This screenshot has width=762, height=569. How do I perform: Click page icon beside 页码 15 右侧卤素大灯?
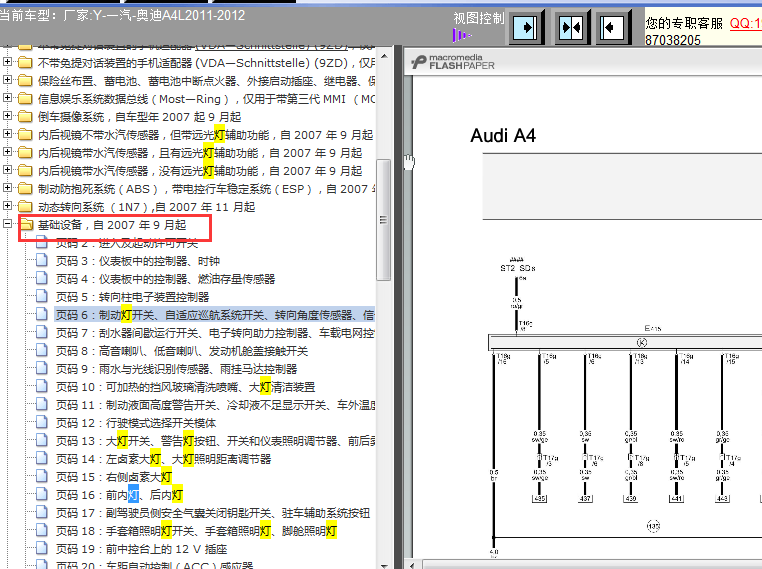(x=42, y=477)
